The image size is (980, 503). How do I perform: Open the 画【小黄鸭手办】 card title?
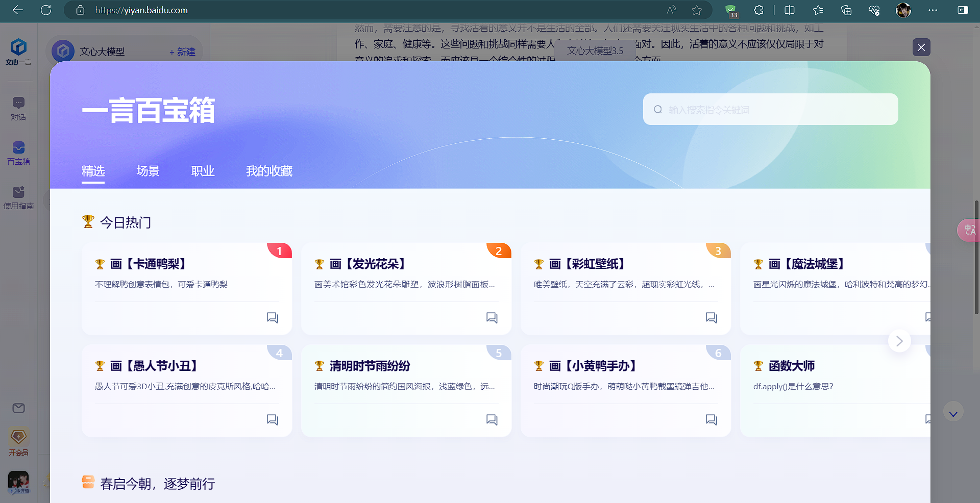pos(593,366)
